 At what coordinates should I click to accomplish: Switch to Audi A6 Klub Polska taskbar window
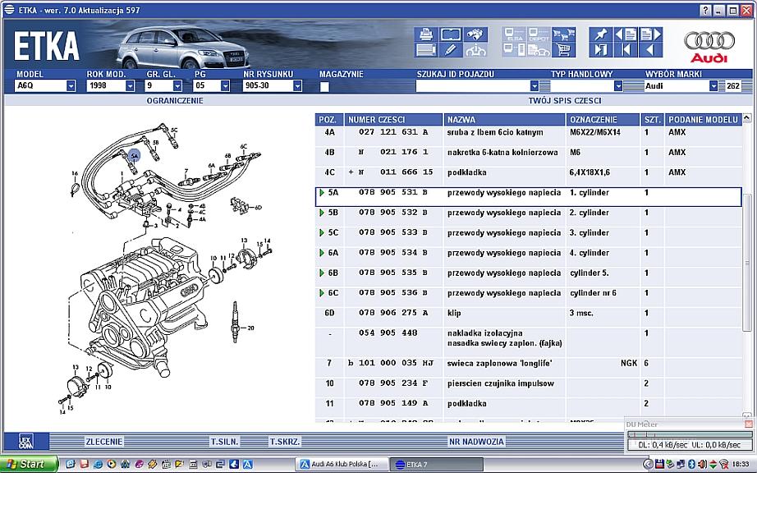point(342,465)
